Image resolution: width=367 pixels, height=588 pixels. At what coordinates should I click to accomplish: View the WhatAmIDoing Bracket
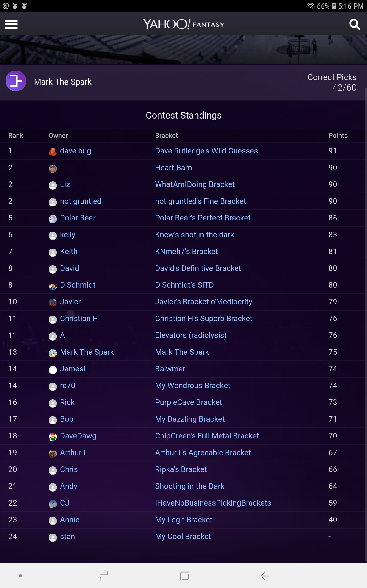point(195,184)
